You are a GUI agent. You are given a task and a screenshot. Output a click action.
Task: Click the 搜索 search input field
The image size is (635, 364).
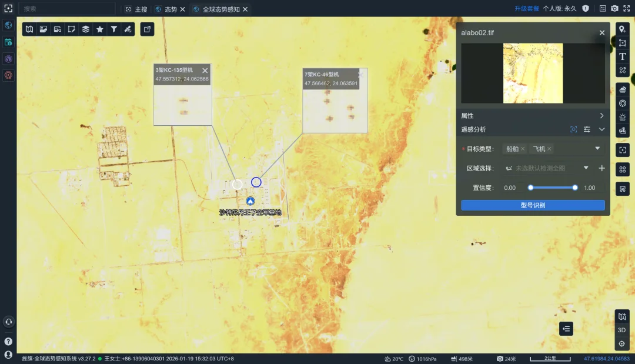(x=66, y=9)
